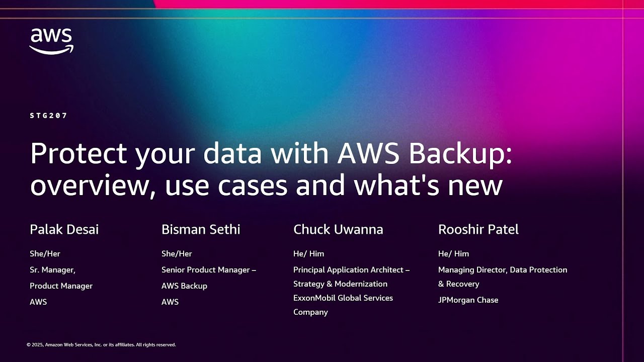644x362 pixels.
Task: Click the "ExxonMobil Global Services" text
Action: click(343, 298)
